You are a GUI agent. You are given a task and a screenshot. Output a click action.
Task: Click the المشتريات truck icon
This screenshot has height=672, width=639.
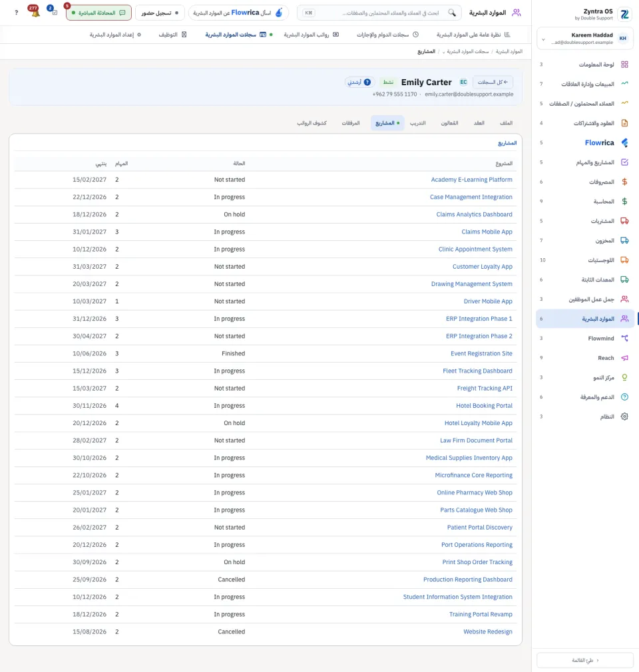pos(624,221)
